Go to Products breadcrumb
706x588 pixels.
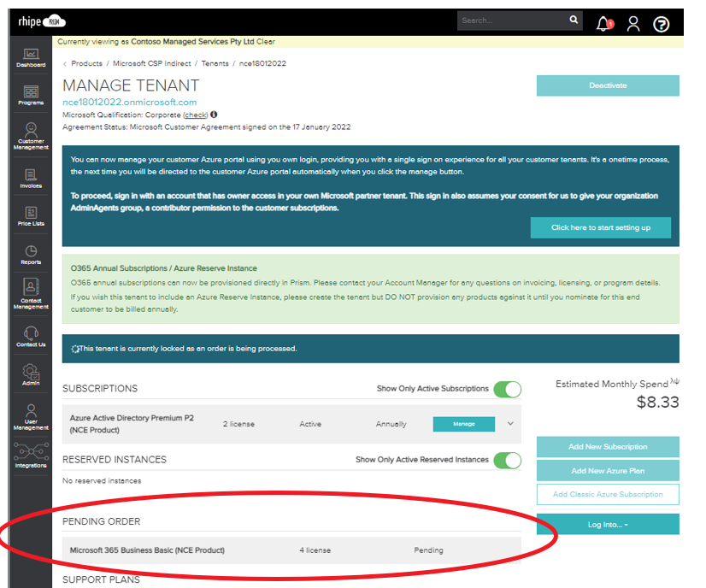[x=87, y=63]
